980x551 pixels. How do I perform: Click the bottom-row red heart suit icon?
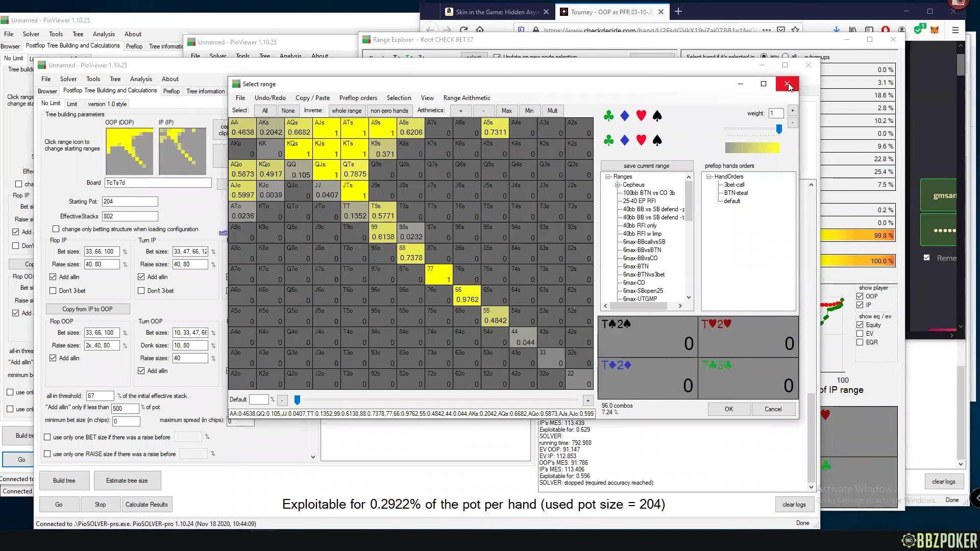641,140
